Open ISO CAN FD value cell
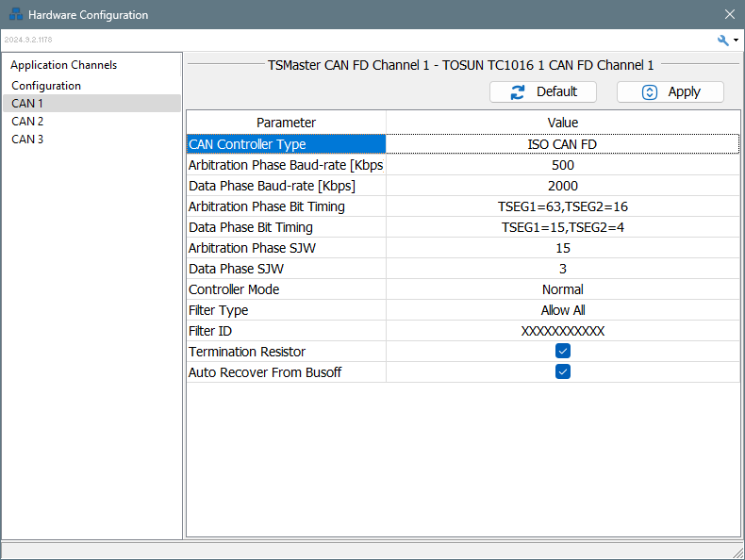 pyautogui.click(x=563, y=144)
